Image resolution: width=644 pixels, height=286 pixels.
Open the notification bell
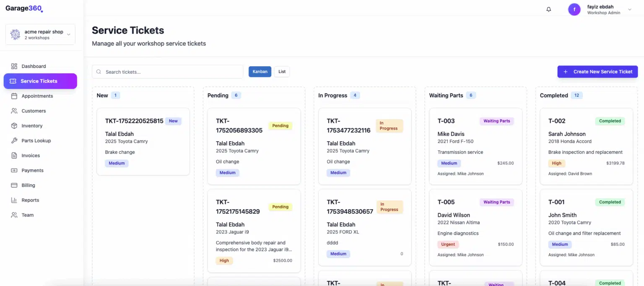548,9
